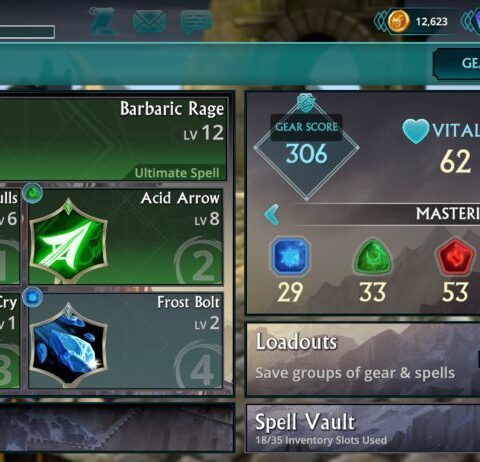Select the Acid Arrow spell icon

pos(68,241)
